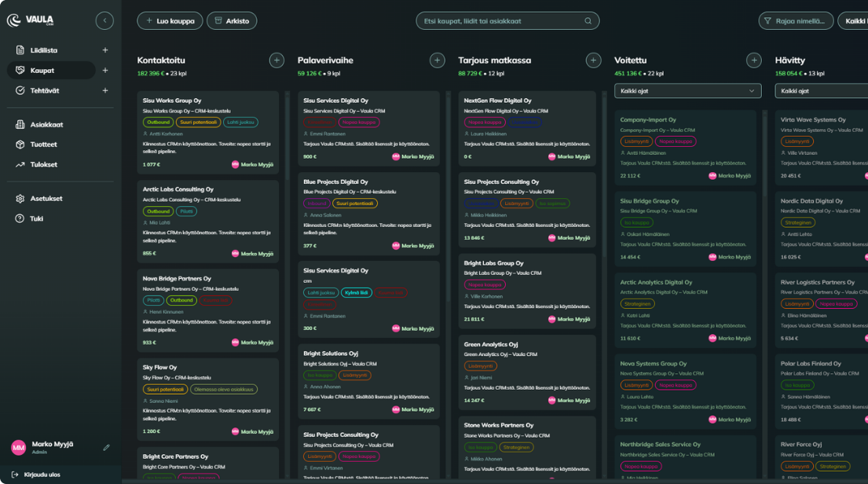Viewport: 868px width, 484px height.
Task: Open the Virta Wave Systems Oy card
Action: point(822,148)
